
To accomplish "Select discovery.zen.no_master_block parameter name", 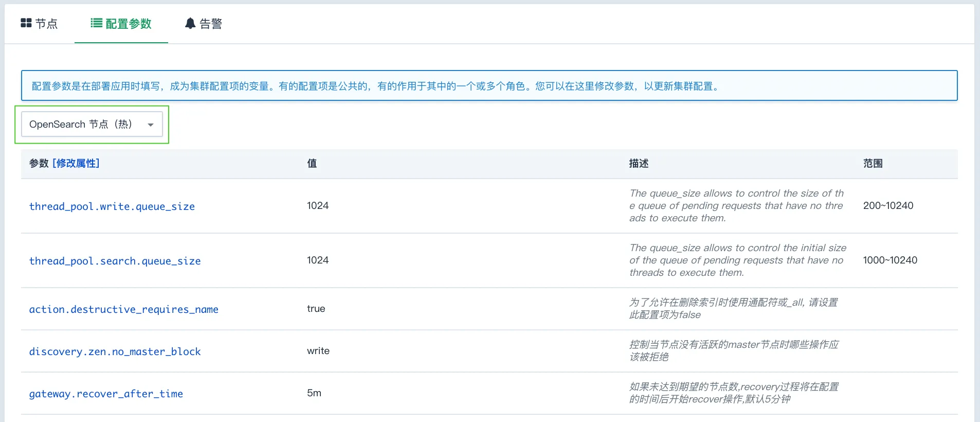I will (x=115, y=351).
